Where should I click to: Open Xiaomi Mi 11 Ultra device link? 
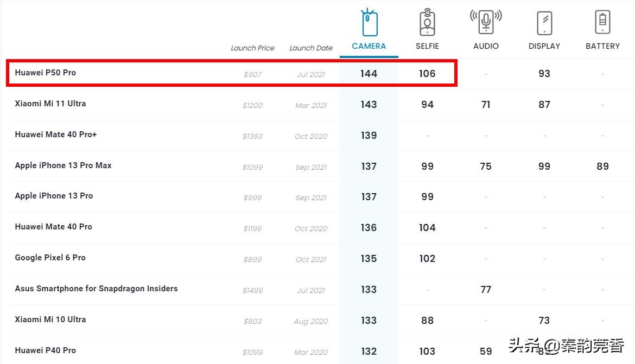pyautogui.click(x=50, y=104)
